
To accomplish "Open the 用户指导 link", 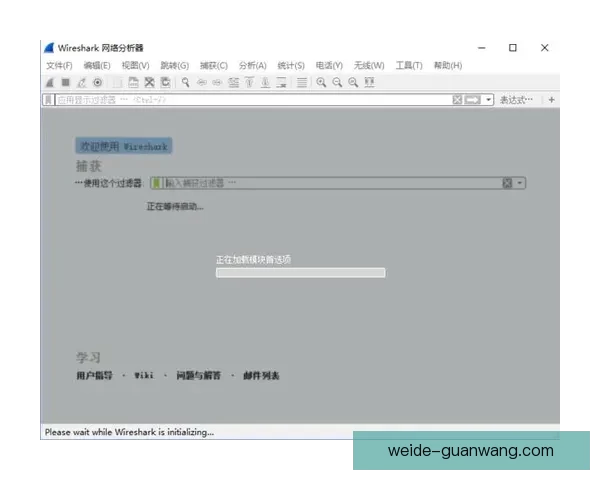I will coord(95,376).
